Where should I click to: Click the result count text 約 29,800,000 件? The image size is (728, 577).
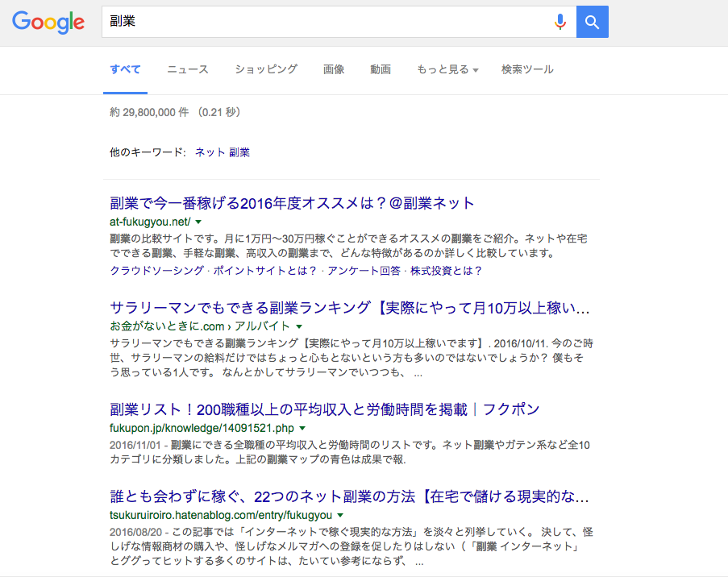tap(149, 112)
